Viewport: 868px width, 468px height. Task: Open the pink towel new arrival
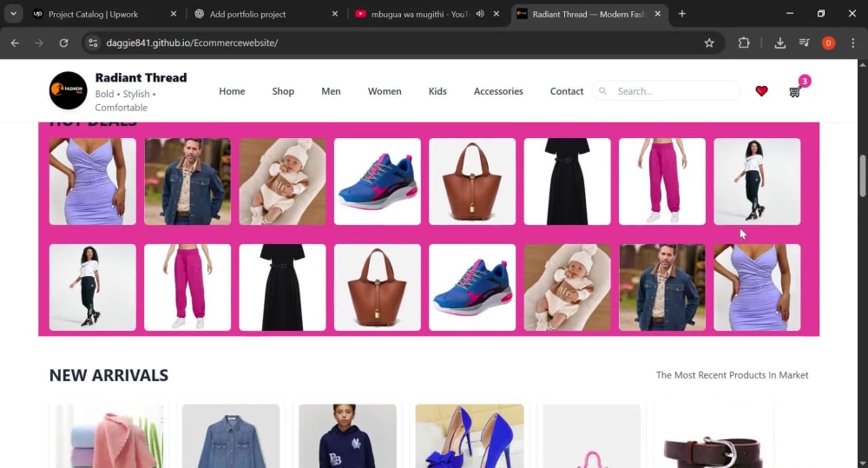(109, 436)
